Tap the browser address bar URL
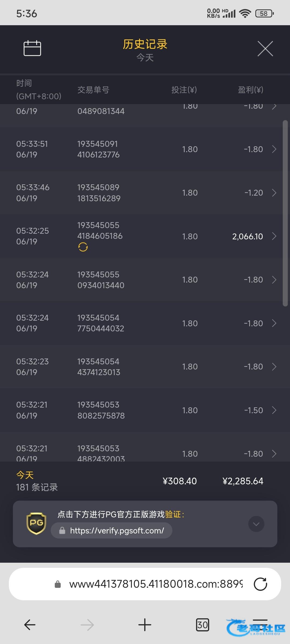This screenshot has height=644, width=290. tap(156, 584)
